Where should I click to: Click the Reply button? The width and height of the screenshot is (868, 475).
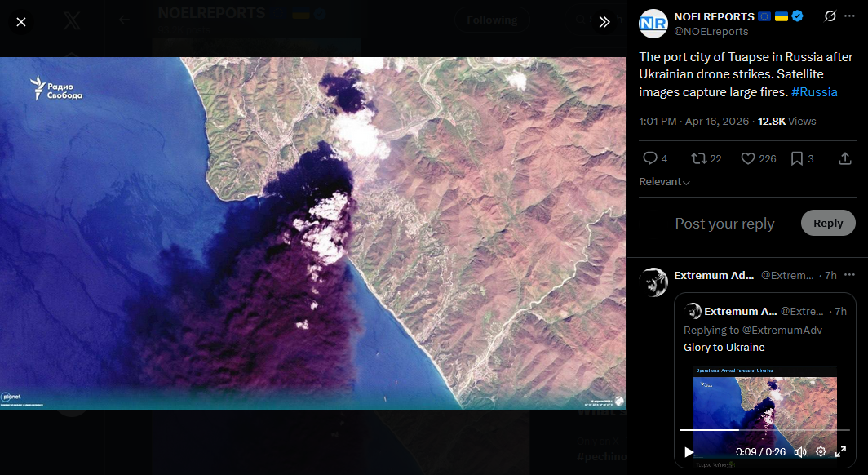828,223
